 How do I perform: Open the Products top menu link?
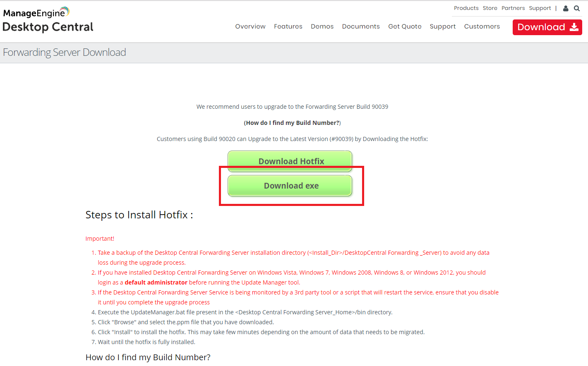pyautogui.click(x=466, y=8)
